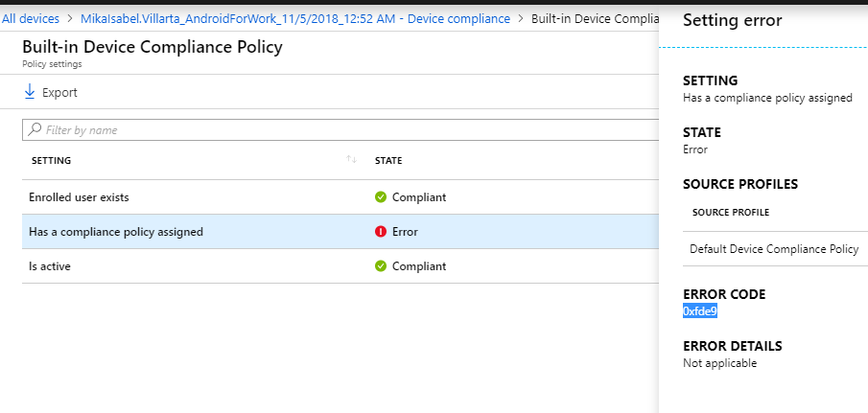Click the first breadcrumb chevron separator

point(70,18)
